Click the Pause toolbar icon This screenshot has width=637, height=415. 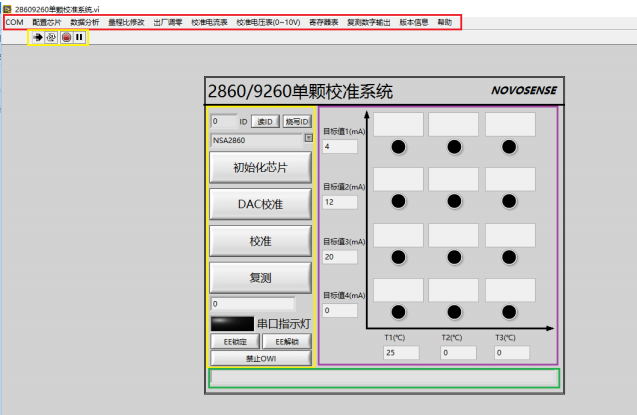pyautogui.click(x=79, y=37)
